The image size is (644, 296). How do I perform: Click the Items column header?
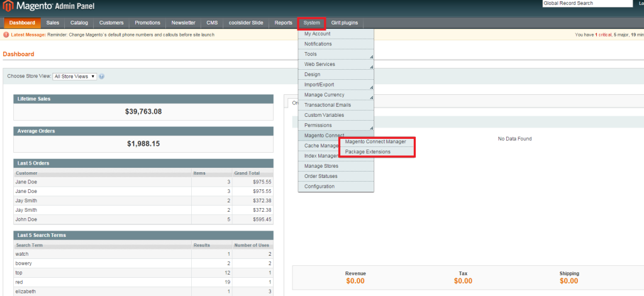(211, 173)
